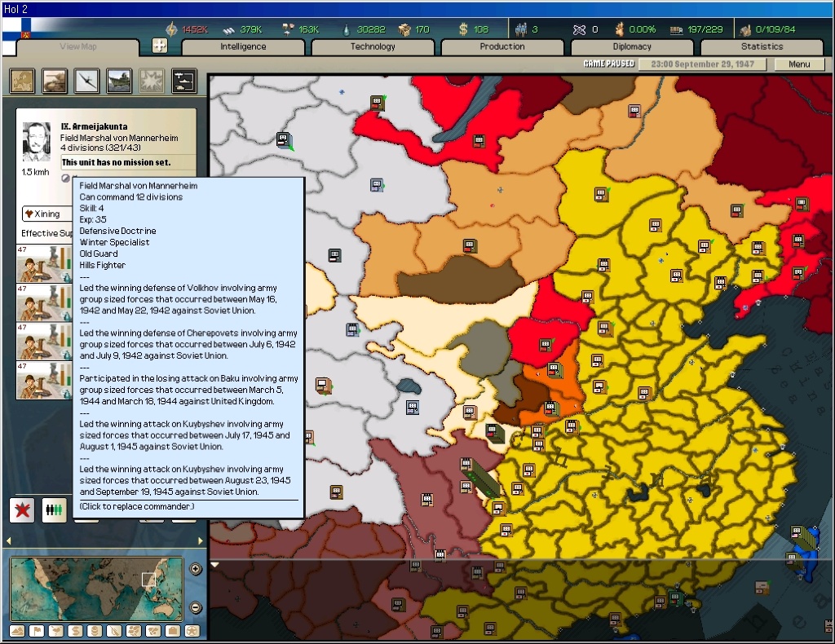
Task: Click the metal bars resource icon
Action: pyautogui.click(x=229, y=30)
